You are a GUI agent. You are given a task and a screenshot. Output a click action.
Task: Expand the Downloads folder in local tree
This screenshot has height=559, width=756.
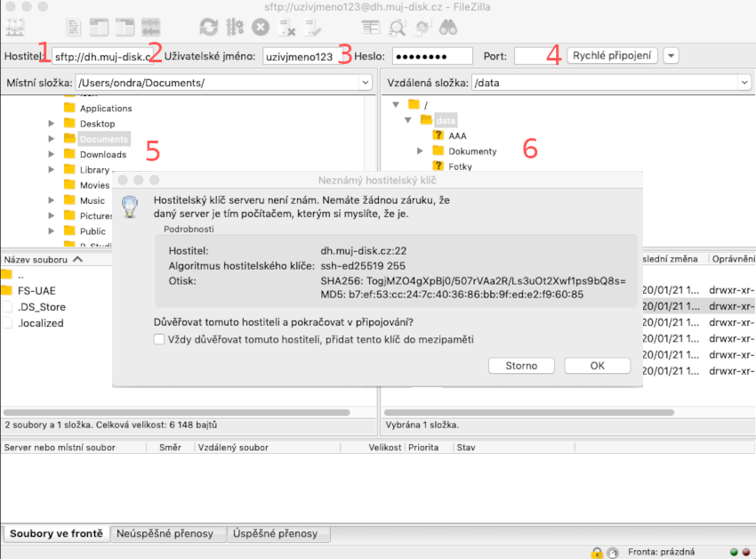click(52, 154)
